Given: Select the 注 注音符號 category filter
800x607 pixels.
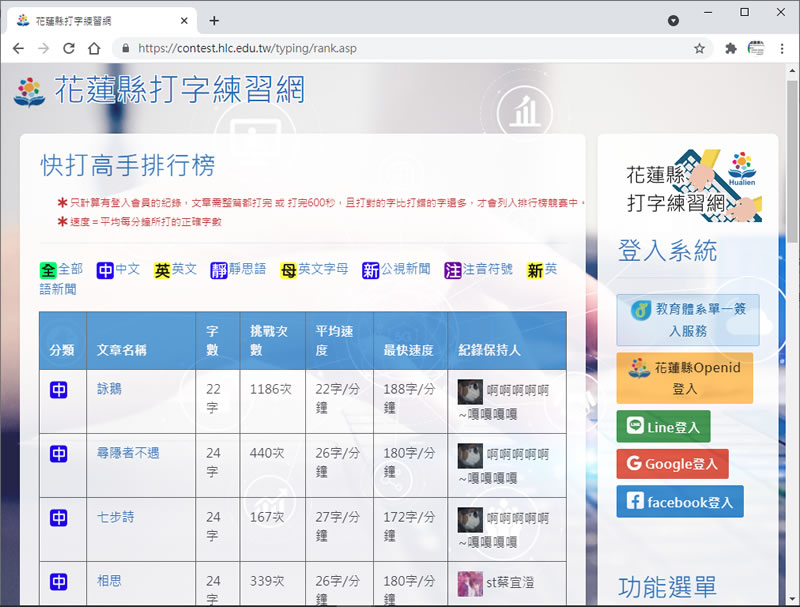Looking at the screenshot, I should click(478, 269).
